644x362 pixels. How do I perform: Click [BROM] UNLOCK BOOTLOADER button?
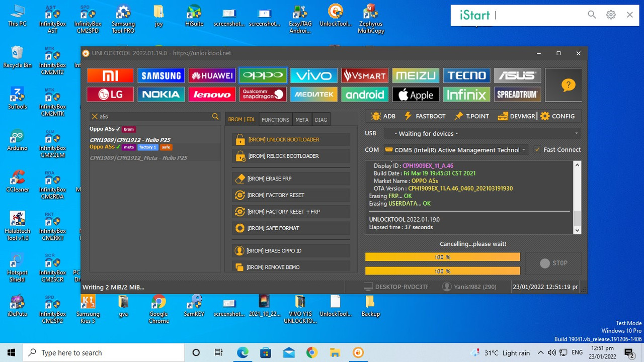coord(291,140)
